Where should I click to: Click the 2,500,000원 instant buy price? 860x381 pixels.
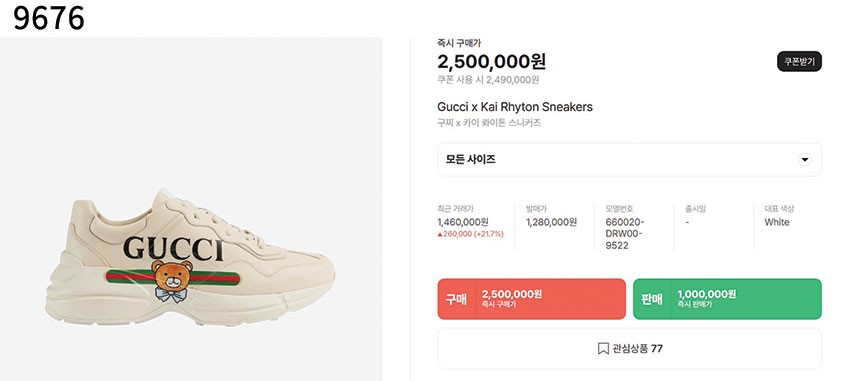[x=491, y=61]
